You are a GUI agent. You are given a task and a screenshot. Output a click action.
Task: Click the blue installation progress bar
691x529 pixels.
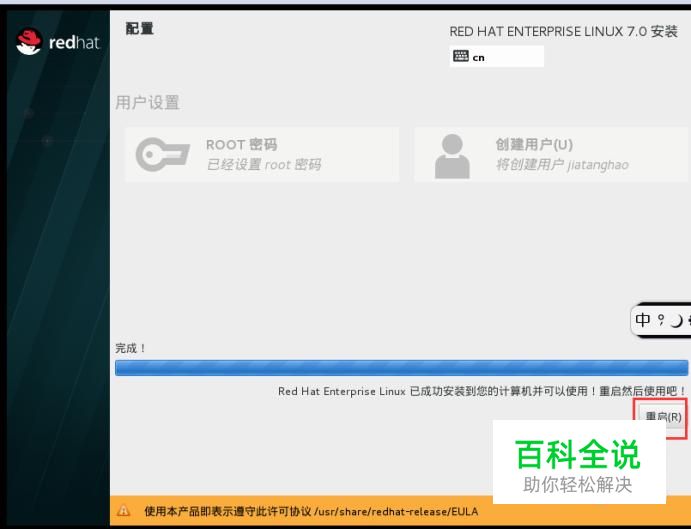pos(401,368)
